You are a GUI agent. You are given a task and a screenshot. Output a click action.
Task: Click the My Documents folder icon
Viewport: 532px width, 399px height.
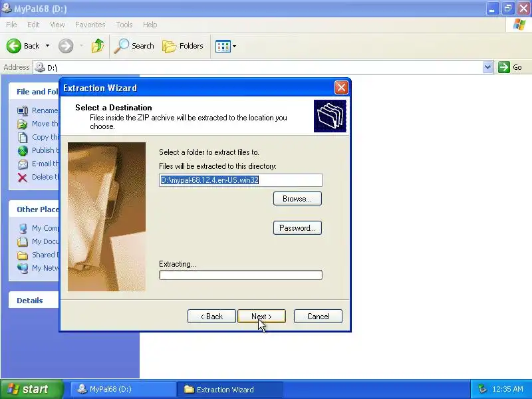click(x=23, y=241)
